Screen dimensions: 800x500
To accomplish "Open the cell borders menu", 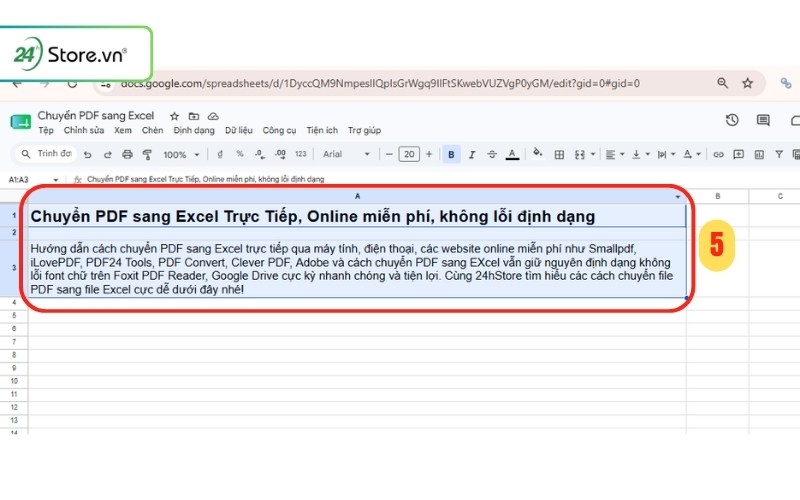I will coord(559,154).
